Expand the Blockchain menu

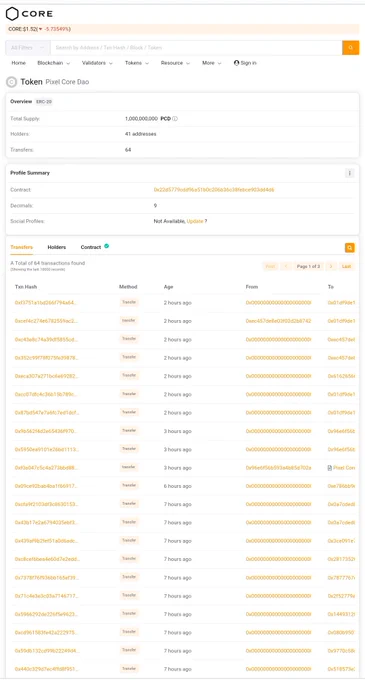point(54,63)
